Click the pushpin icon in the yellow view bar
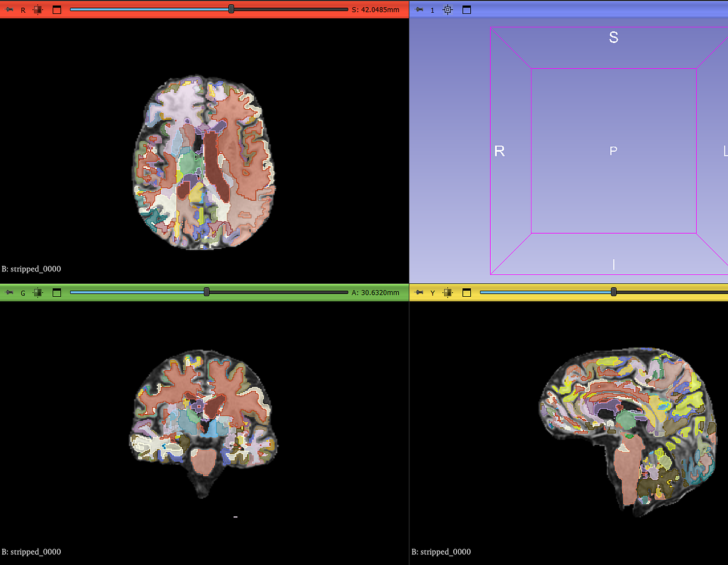This screenshot has width=728, height=565. coord(418,292)
